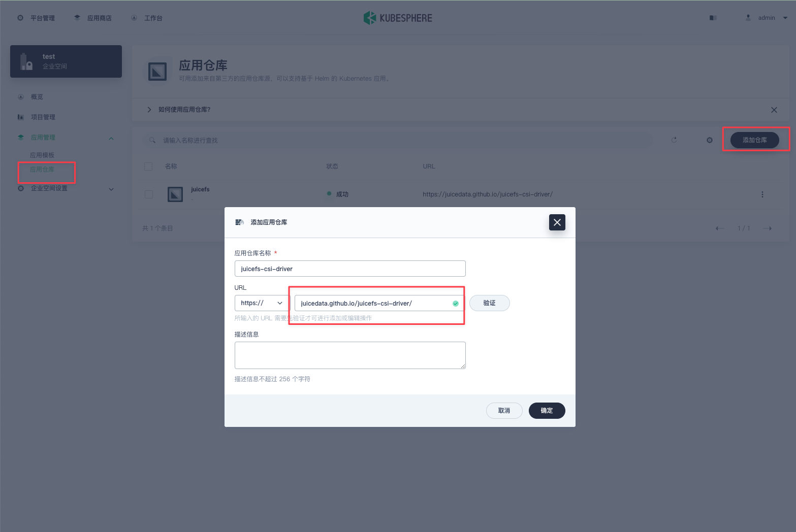Click the juicefs repository thumbnail icon
The width and height of the screenshot is (796, 532).
175,194
